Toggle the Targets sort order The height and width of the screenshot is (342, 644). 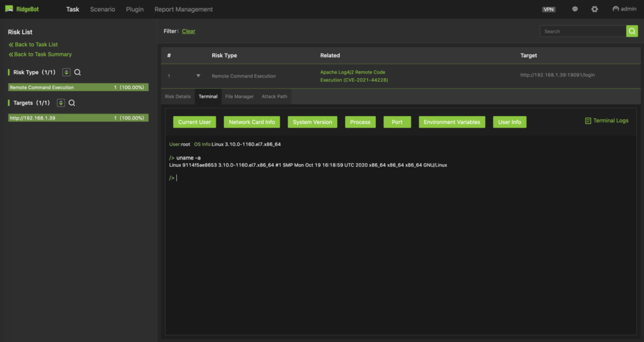(x=61, y=103)
